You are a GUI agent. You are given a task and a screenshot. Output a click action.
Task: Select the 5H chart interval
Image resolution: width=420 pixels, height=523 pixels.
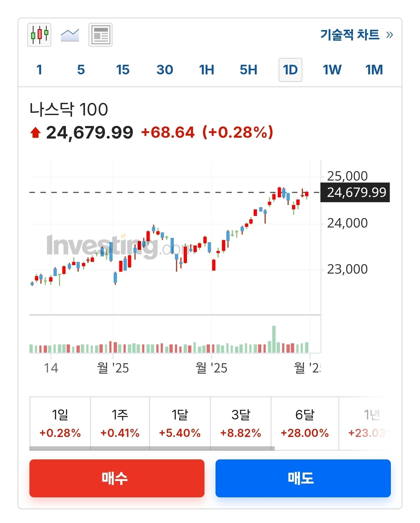249,70
